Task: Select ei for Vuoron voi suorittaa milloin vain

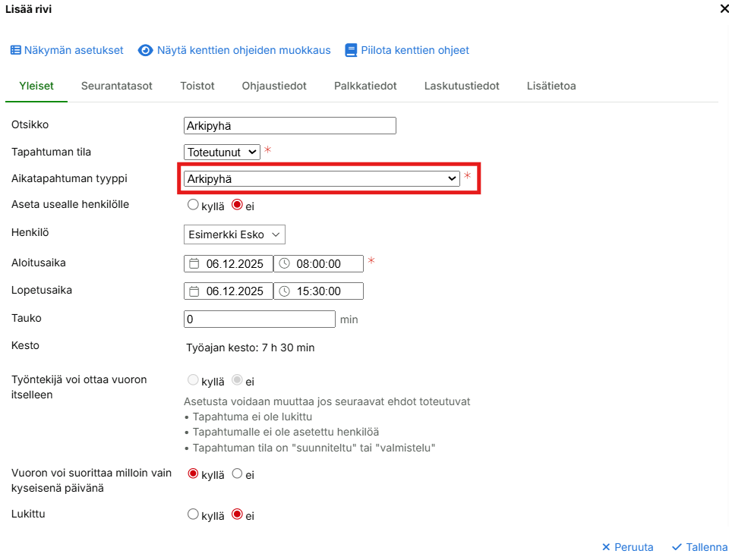Action: tap(237, 473)
